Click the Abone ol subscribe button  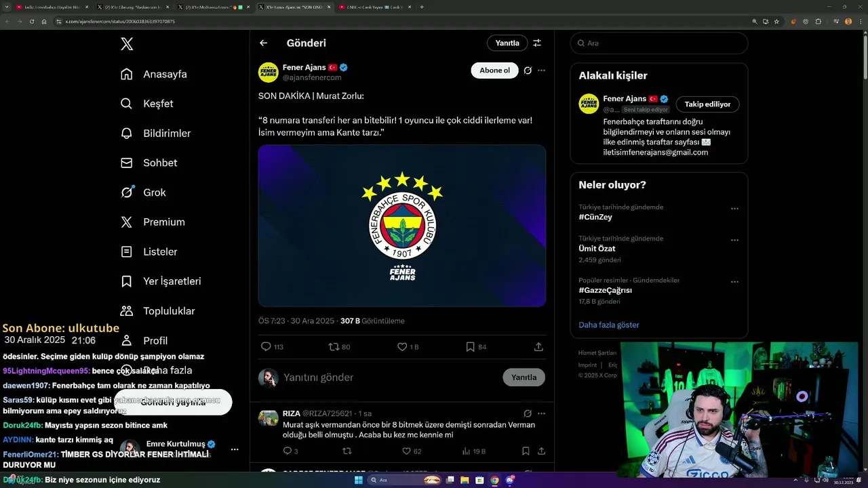click(494, 70)
